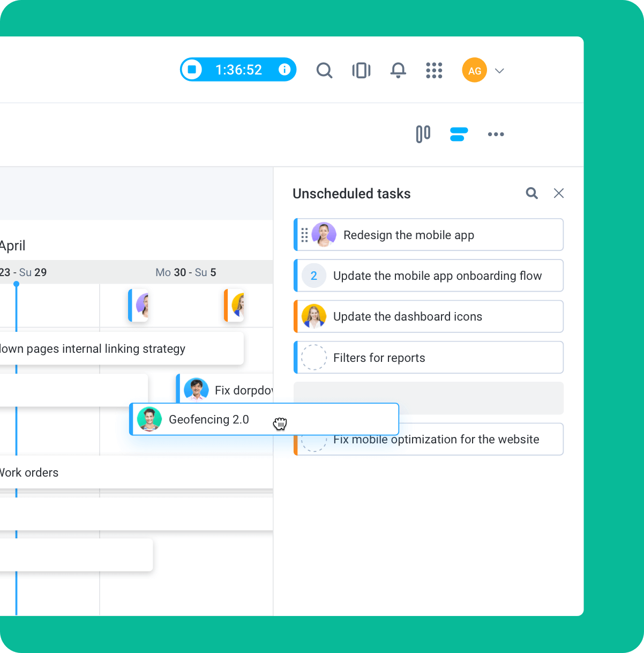Expand the account menu chevron next to AG
644x653 pixels.
pos(499,70)
